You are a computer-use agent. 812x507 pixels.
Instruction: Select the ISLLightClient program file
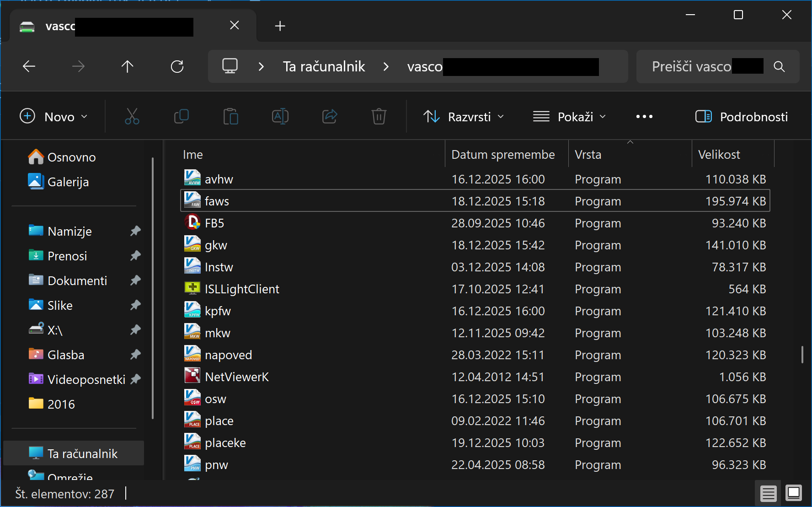(x=242, y=289)
